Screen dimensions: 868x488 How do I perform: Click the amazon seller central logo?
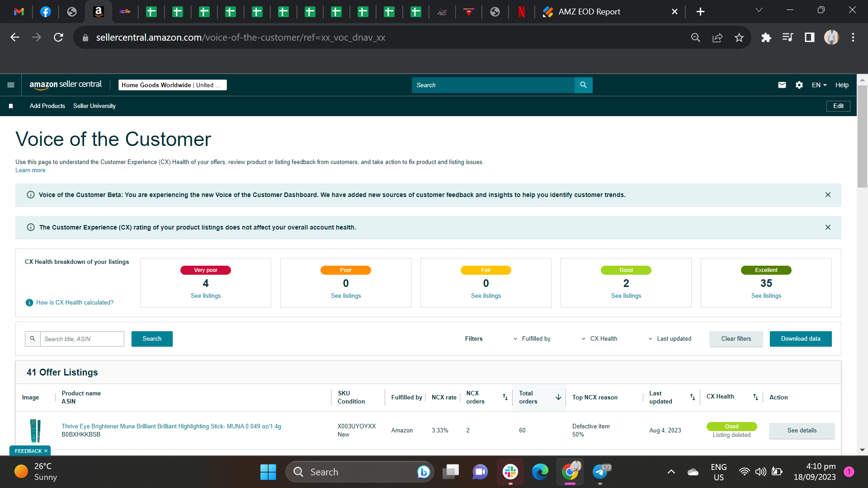66,85
